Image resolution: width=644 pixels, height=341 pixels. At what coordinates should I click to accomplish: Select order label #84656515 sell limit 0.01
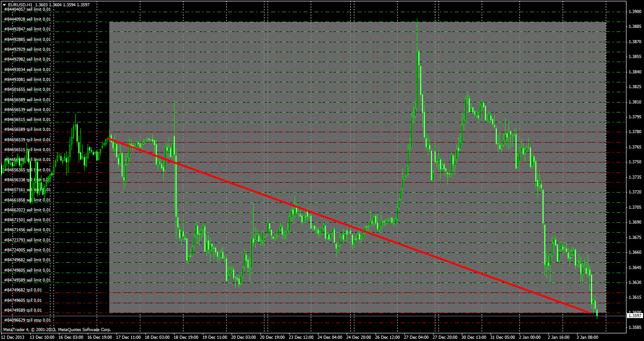(x=27, y=120)
